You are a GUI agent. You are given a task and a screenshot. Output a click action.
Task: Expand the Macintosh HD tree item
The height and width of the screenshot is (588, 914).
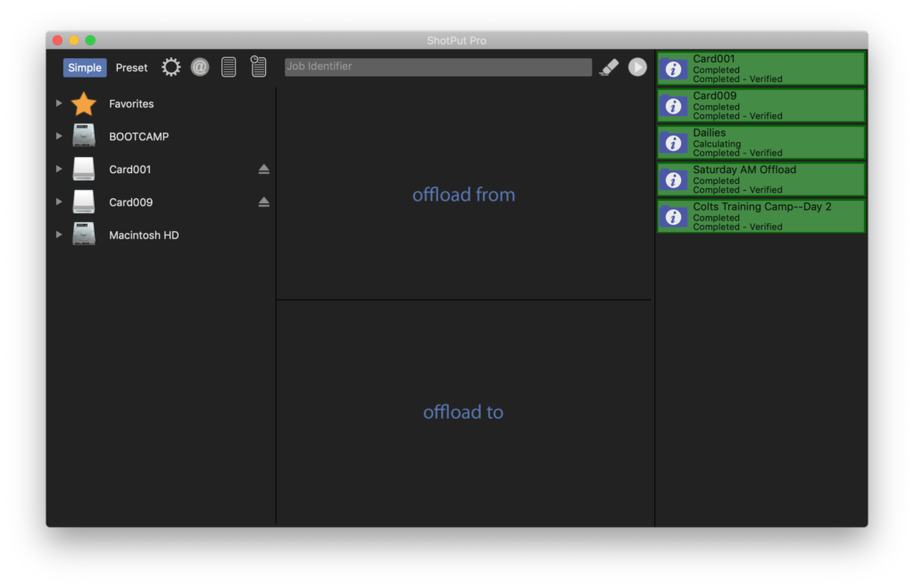[x=58, y=235]
